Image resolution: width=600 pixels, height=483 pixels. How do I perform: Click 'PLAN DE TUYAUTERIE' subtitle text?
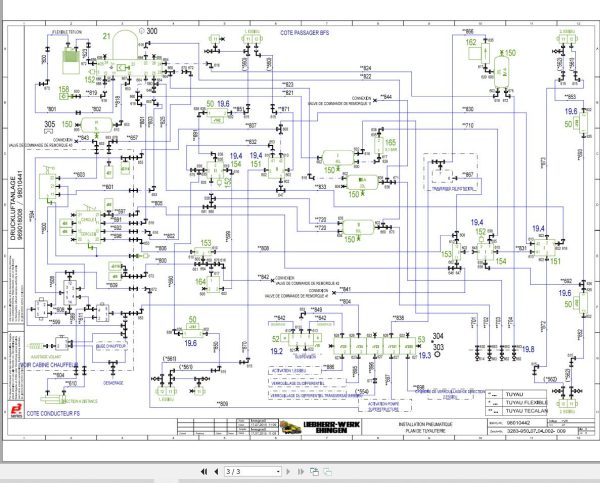click(425, 431)
